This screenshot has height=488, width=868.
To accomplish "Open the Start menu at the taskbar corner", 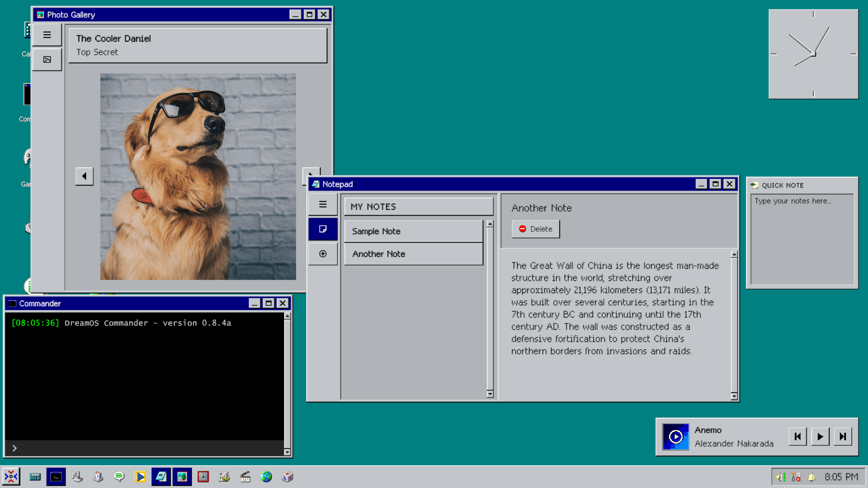I will click(x=11, y=476).
